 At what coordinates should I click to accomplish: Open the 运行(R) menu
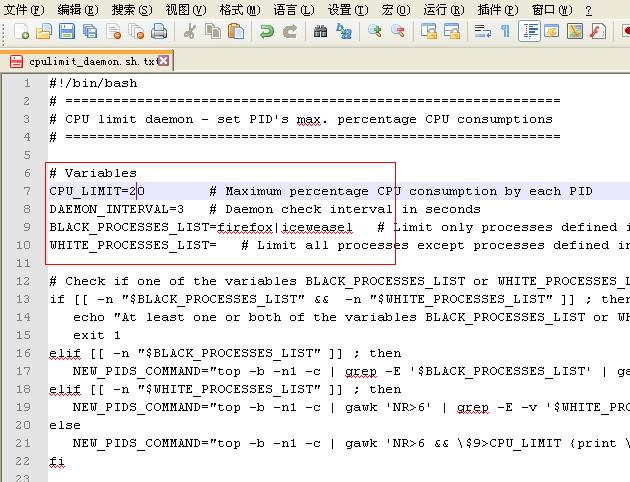coord(444,10)
